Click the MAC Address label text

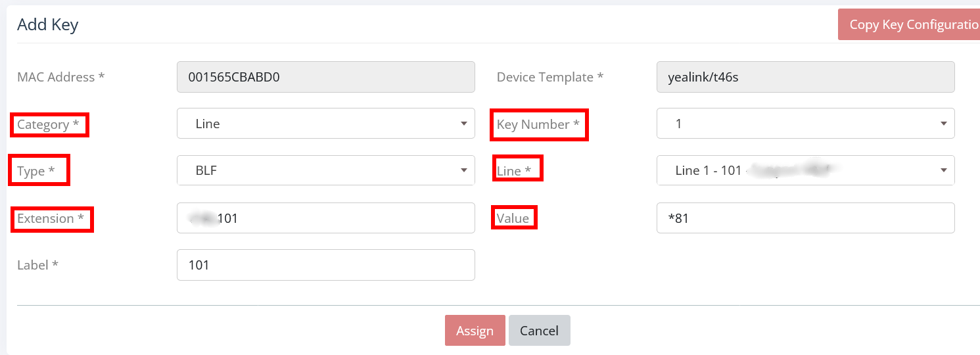click(60, 78)
